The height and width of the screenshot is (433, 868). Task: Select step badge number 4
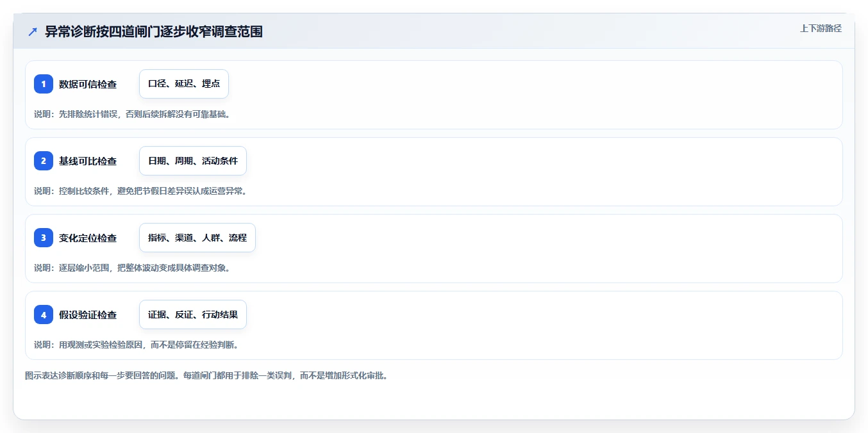point(44,315)
